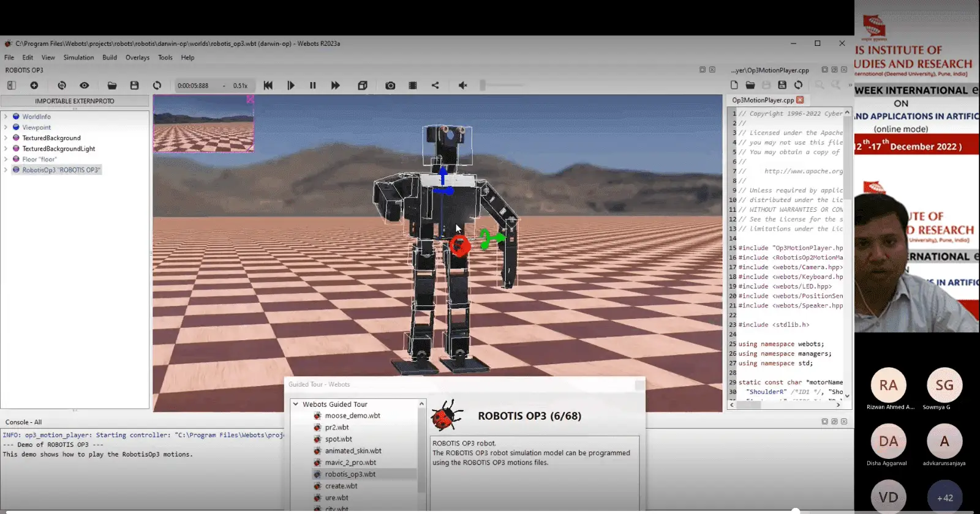Click the Save world floppy icon

tap(135, 86)
